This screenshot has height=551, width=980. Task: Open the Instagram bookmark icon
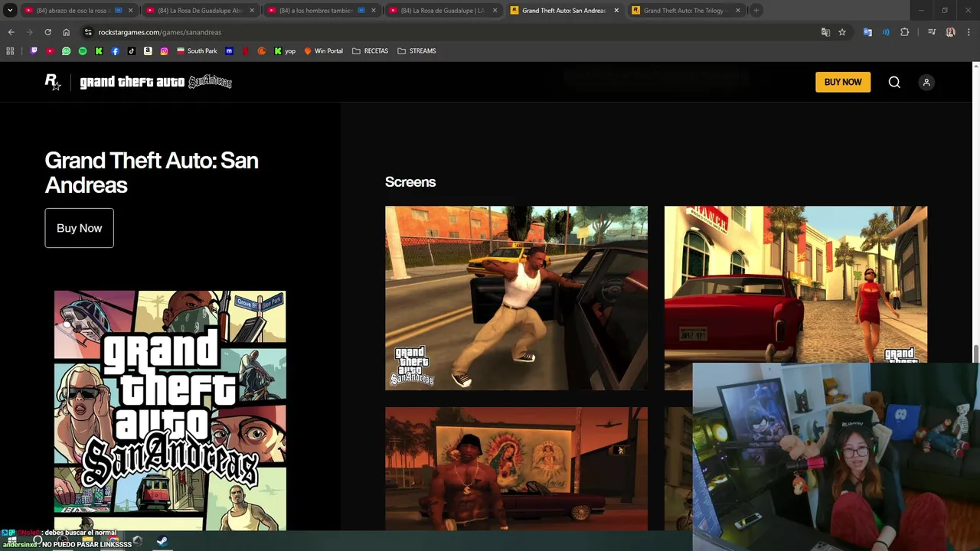point(164,51)
